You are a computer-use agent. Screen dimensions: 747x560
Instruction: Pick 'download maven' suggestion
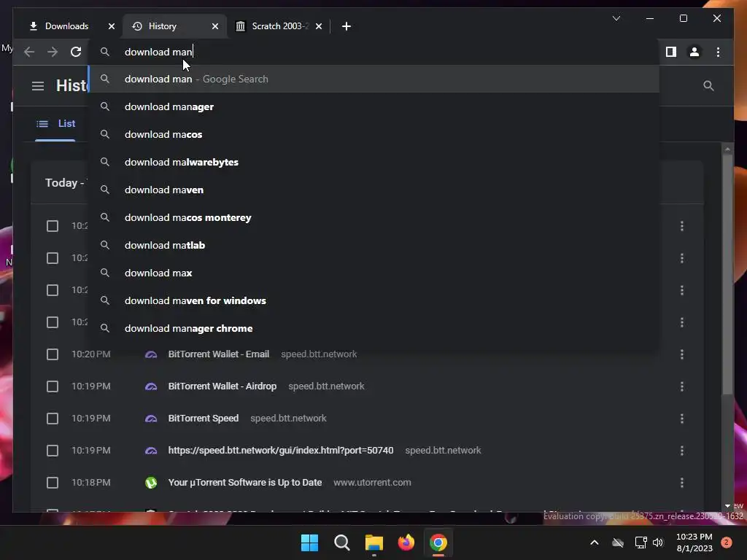[374, 190]
